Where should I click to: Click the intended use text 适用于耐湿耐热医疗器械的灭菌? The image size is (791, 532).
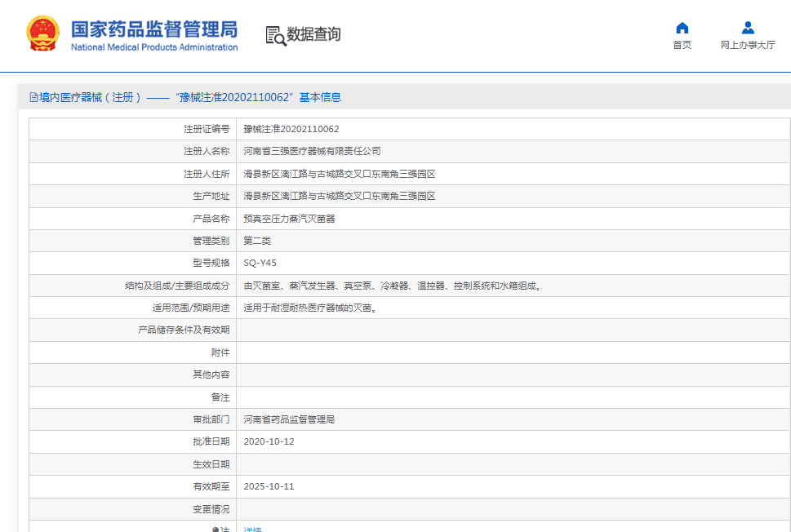point(309,308)
